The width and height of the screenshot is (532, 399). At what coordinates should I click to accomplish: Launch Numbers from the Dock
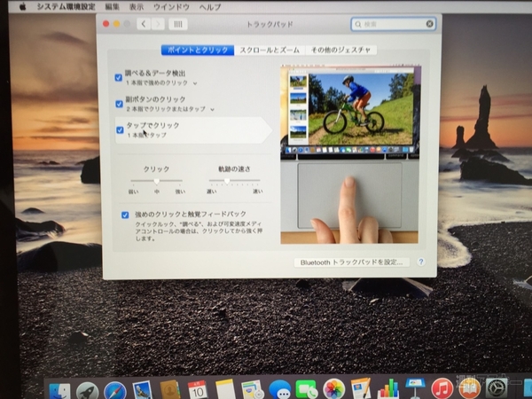[388, 388]
